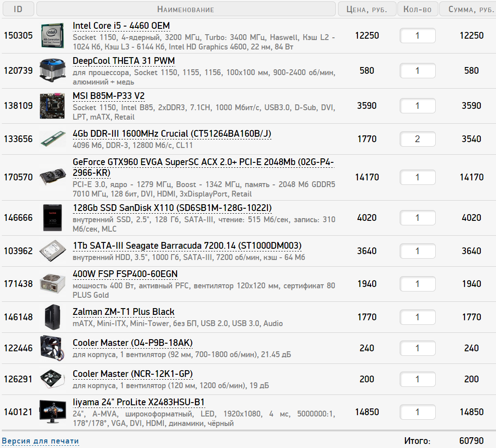
Task: Select product ID 146148
Action: [x=18, y=317]
